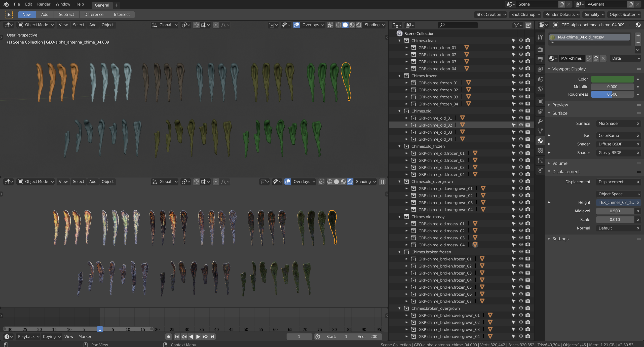Click the snapping magnet icon in viewport header
Image resolution: width=644 pixels, height=347 pixels.
[x=196, y=25]
